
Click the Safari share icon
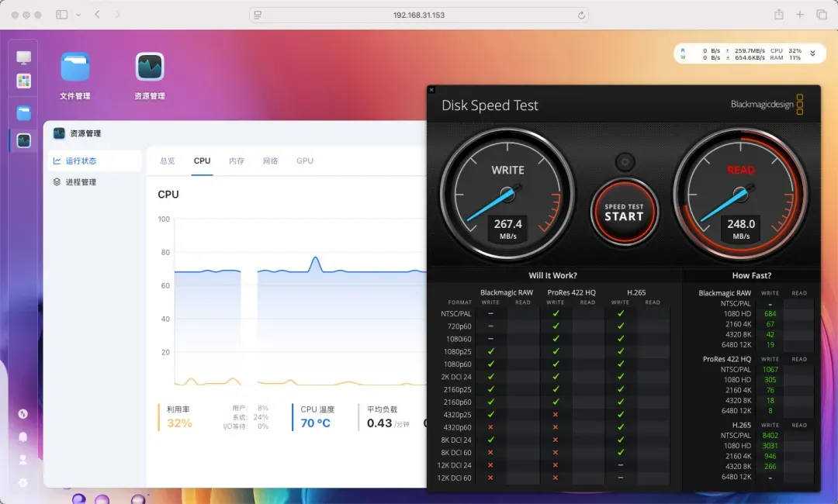[x=778, y=15]
